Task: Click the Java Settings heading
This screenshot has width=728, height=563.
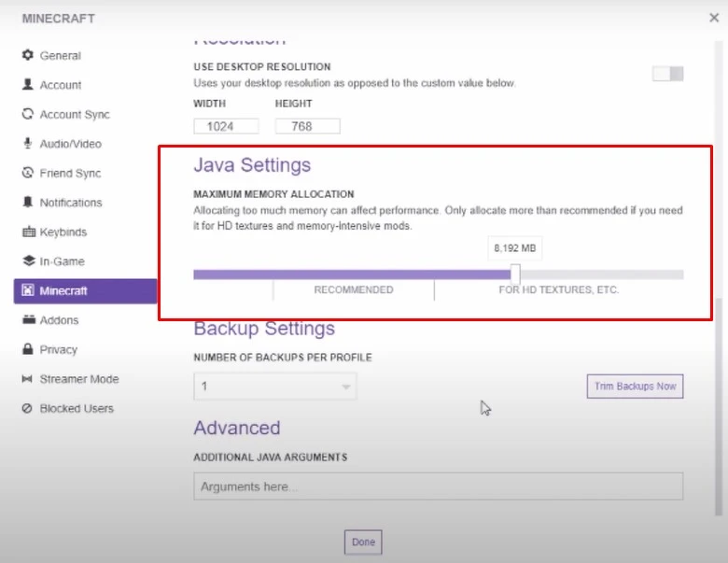Action: click(252, 165)
